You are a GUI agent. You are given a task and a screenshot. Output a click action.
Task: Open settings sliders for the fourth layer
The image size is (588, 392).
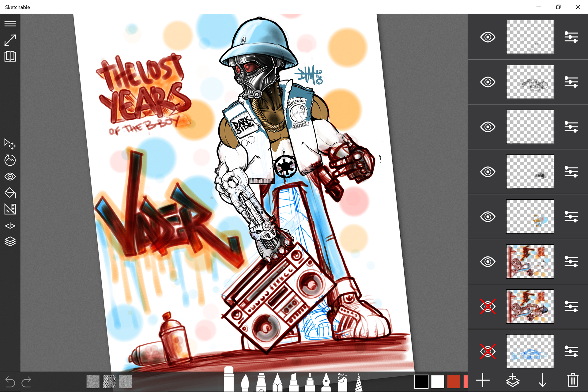click(571, 172)
